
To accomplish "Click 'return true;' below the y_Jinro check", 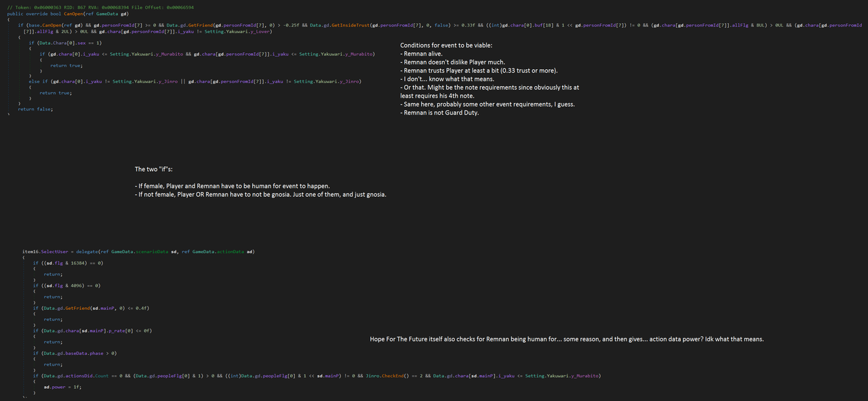I will pyautogui.click(x=56, y=93).
